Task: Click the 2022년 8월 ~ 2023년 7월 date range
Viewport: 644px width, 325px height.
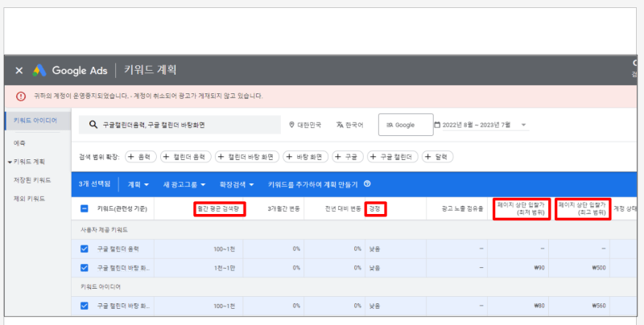Action: tap(476, 125)
